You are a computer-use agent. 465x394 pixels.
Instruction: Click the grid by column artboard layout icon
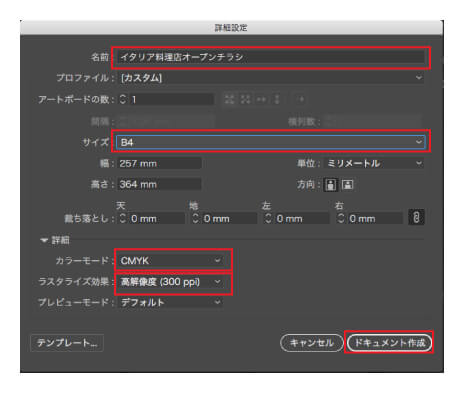click(x=246, y=99)
